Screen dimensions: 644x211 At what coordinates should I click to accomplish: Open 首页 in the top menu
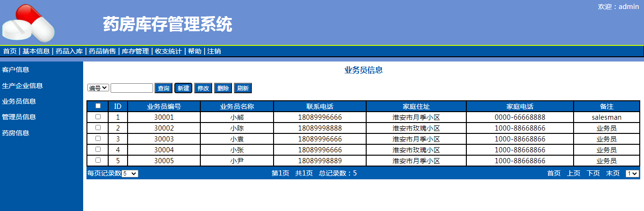(10, 51)
